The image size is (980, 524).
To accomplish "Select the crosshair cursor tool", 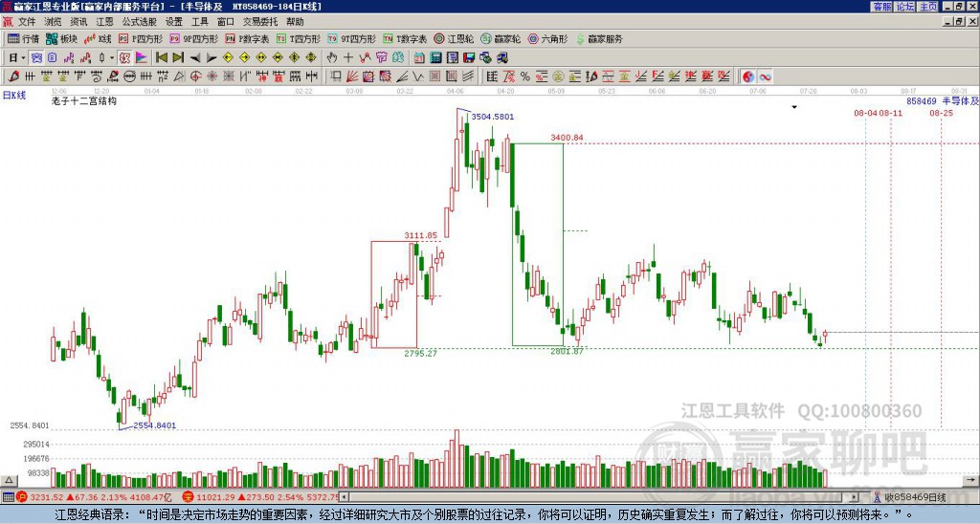I will pos(348,57).
